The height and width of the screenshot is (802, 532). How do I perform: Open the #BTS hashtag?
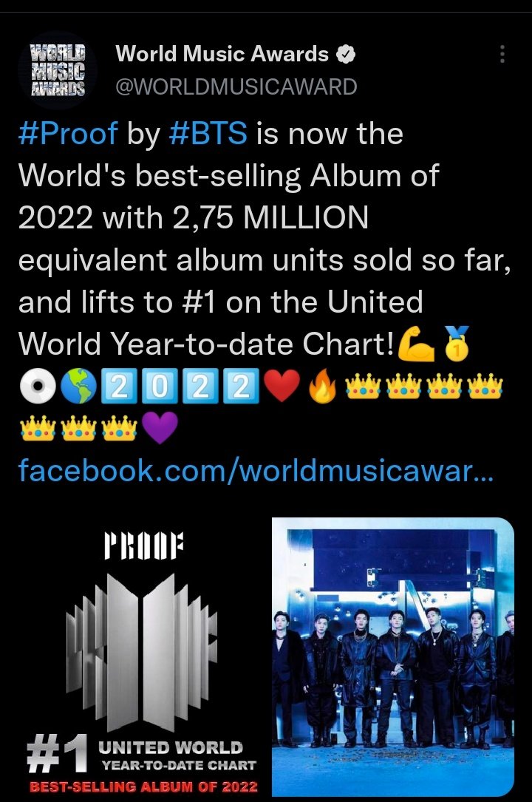[208, 134]
